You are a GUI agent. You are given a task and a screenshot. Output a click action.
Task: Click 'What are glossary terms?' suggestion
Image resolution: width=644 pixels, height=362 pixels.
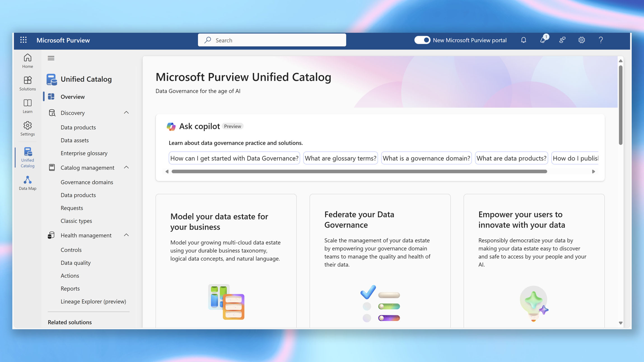pyautogui.click(x=340, y=158)
